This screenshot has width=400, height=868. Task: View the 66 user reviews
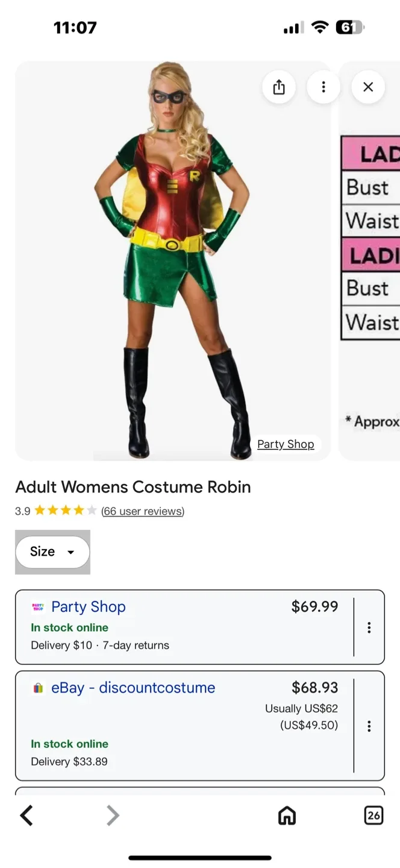point(142,511)
